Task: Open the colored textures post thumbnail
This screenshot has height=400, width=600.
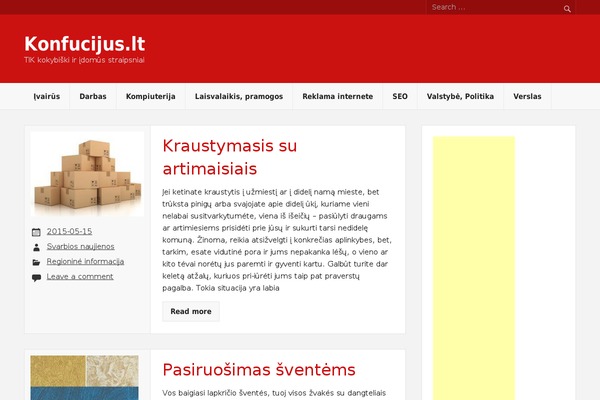Action: [x=85, y=377]
